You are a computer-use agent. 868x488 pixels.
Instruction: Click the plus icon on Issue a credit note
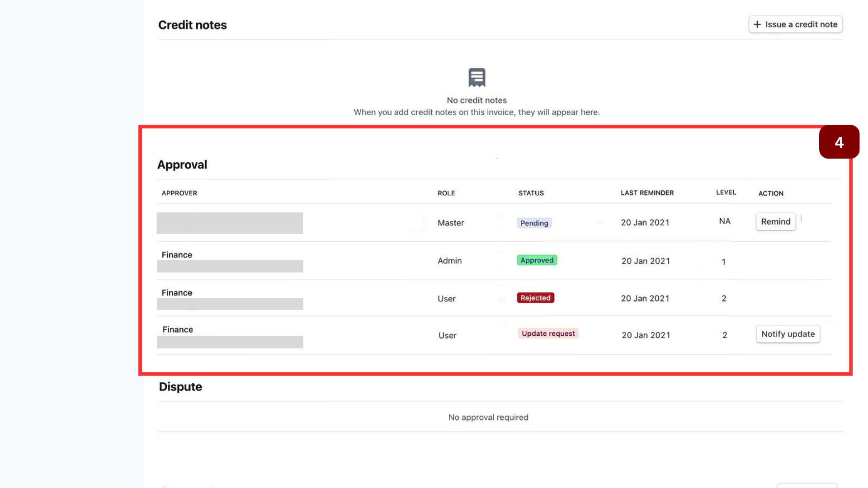[x=757, y=24]
